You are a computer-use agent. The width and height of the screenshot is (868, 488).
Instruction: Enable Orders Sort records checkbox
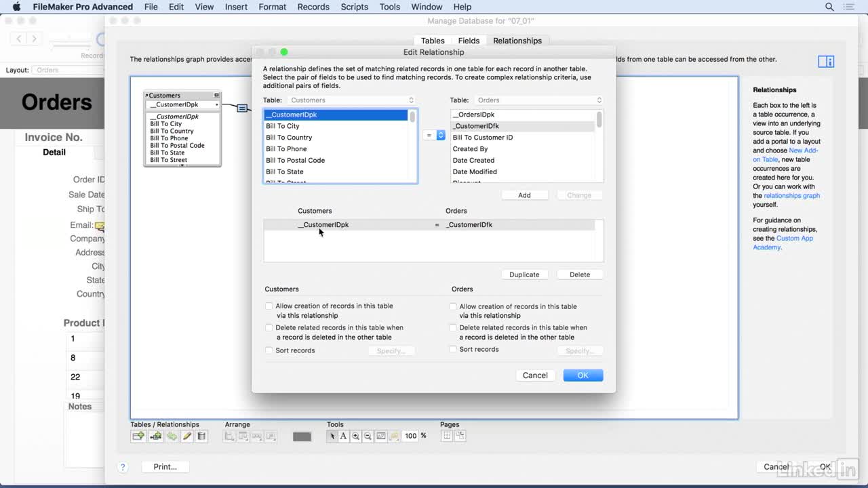pos(453,350)
